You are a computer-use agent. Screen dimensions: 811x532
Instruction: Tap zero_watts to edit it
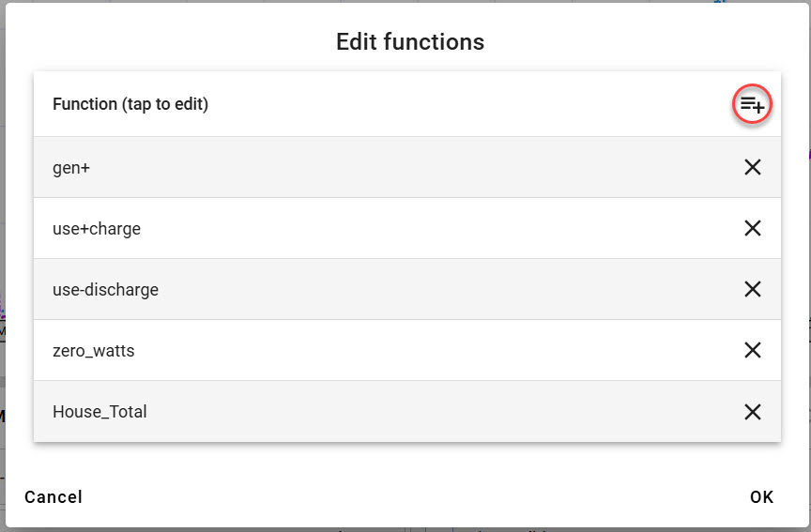pyautogui.click(x=94, y=351)
